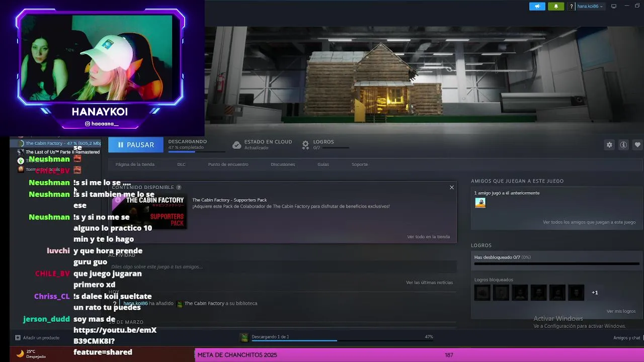Switch to Big Picture mode monitor icon
The width and height of the screenshot is (644, 362).
point(614,7)
